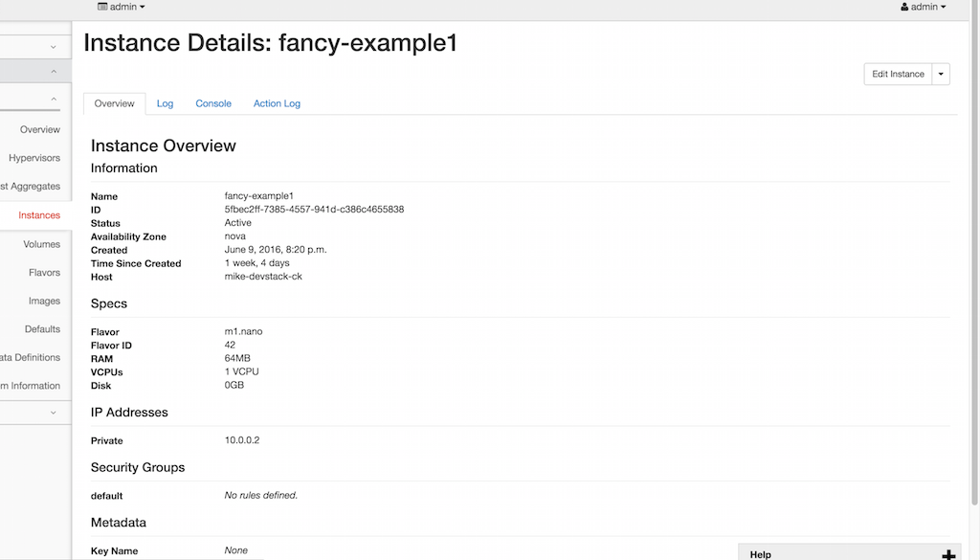Image resolution: width=980 pixels, height=560 pixels.
Task: Go to Volumes in the sidebar
Action: pyautogui.click(x=42, y=244)
